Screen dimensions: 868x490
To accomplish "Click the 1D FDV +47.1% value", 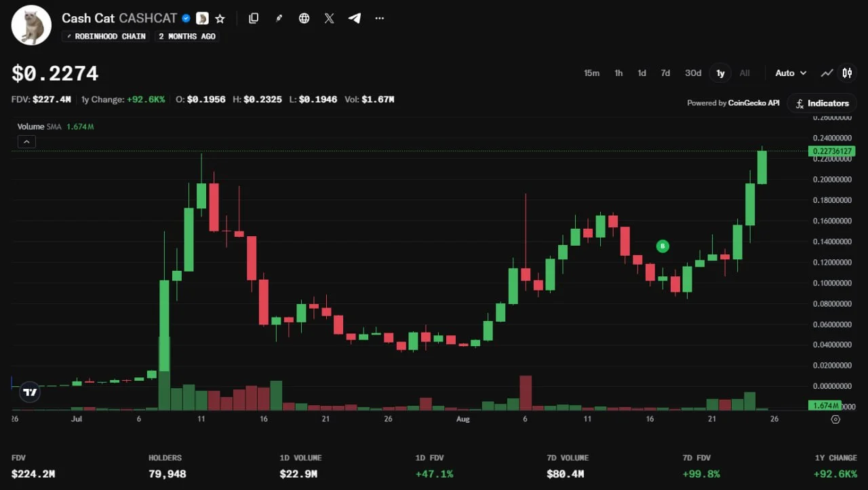I will click(435, 474).
